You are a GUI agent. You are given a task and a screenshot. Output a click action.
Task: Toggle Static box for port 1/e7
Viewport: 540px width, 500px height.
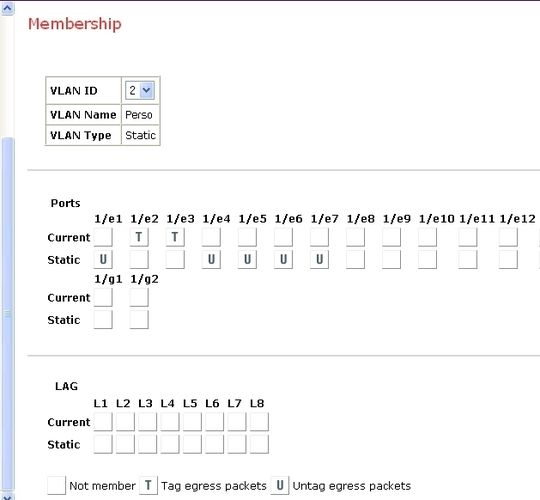[319, 259]
